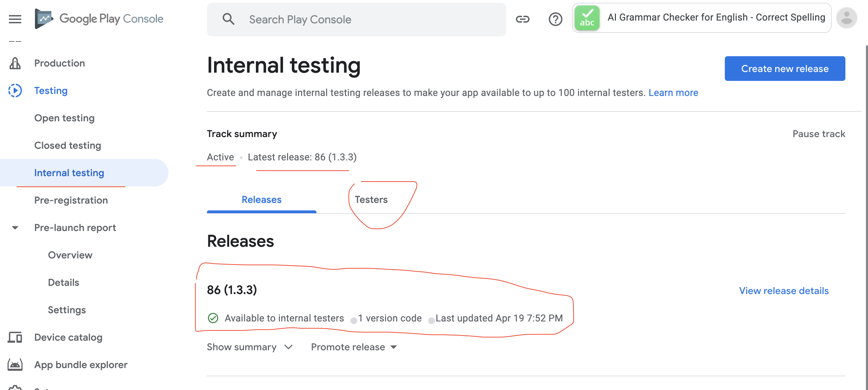Screen dimensions: 868x390
Task: Open the Promote release dropdown
Action: tap(353, 347)
